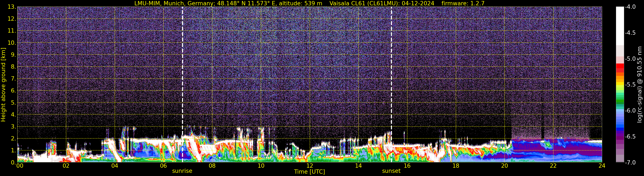Click the 'sunrise' label below the time axis
Viewport: 644px width, 176px height.
[182, 171]
